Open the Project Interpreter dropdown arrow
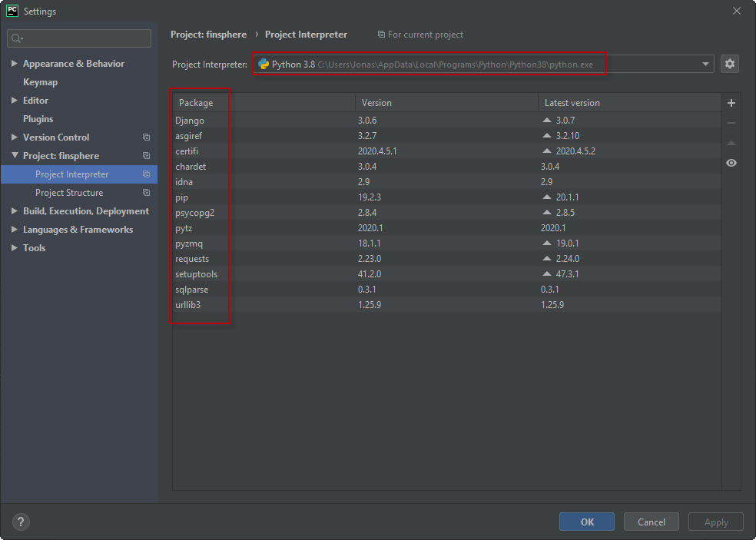756x540 pixels. 705,64
